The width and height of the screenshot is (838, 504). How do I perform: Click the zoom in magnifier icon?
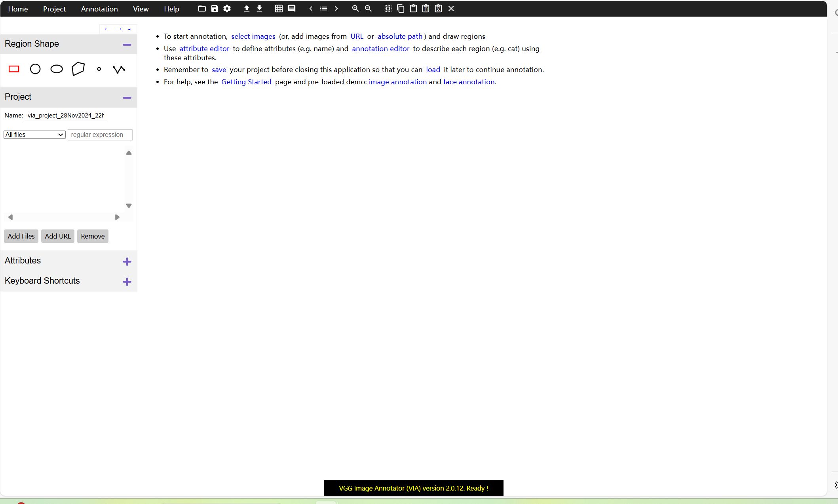coord(355,9)
